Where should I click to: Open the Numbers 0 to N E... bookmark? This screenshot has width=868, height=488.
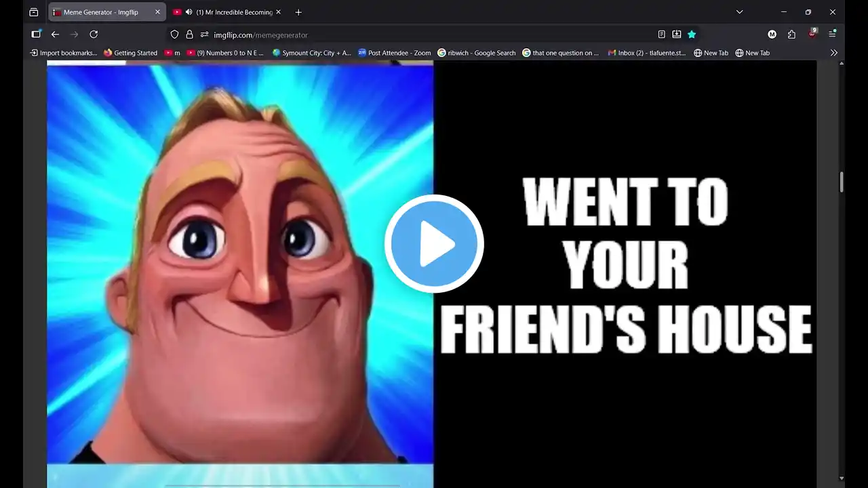point(225,53)
